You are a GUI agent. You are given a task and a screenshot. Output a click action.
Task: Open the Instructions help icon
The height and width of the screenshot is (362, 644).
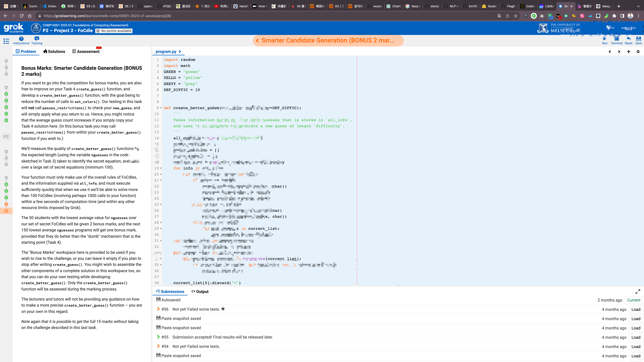point(21,40)
